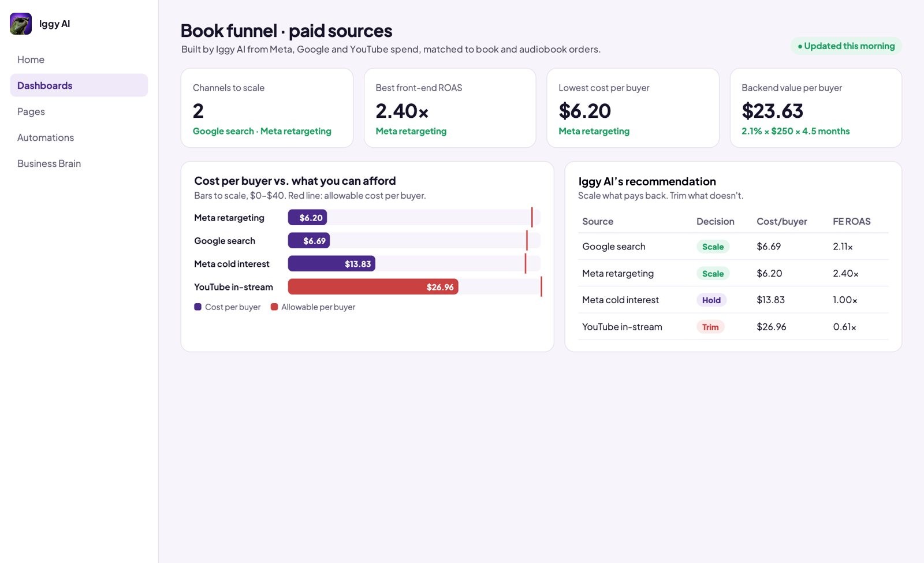Click the FE ROAS column header
924x563 pixels.
[x=852, y=221]
